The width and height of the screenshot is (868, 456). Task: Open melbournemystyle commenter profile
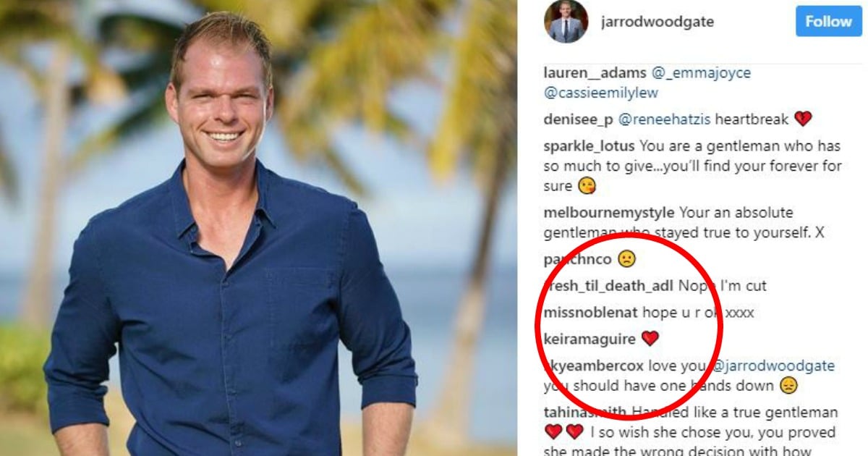609,213
